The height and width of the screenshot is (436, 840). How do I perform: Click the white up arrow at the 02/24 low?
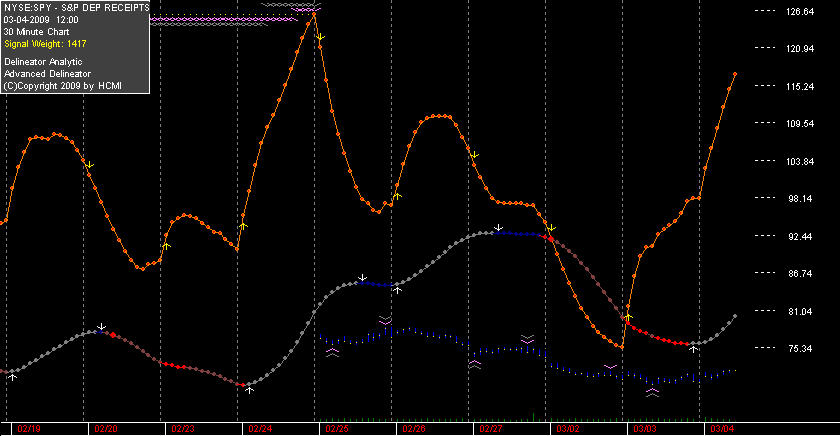click(249, 390)
